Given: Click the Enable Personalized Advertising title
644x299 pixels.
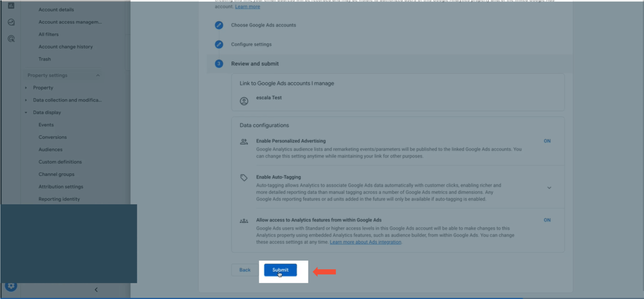Looking at the screenshot, I should [x=291, y=141].
